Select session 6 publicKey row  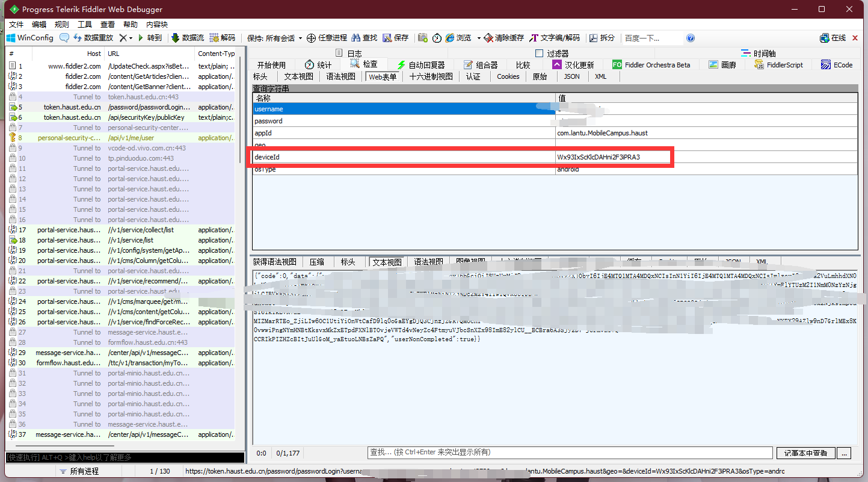point(120,117)
